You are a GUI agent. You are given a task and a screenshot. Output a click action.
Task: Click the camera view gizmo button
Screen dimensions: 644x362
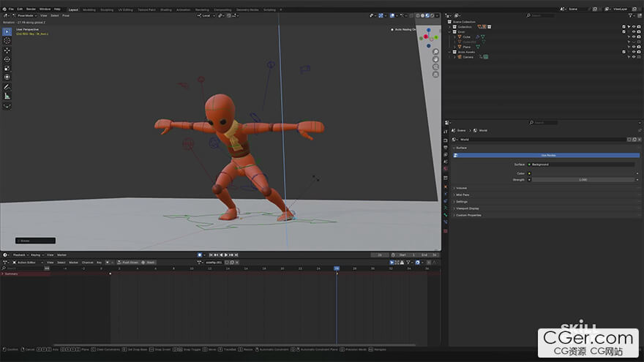(x=435, y=67)
